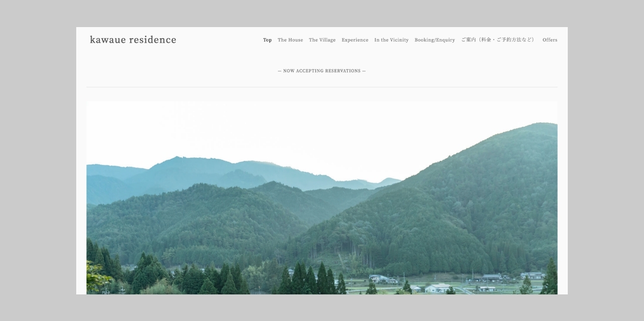Select Experience in the navigation
Image resolution: width=644 pixels, height=321 pixels.
(355, 40)
